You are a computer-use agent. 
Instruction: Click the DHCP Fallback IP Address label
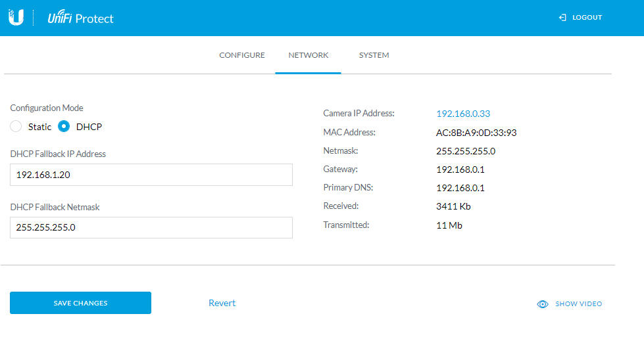(58, 154)
